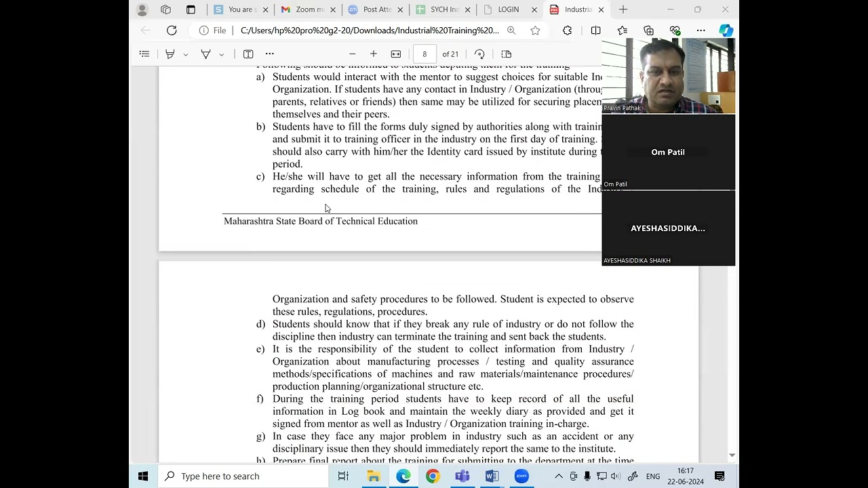
Task: Open a new browser tab
Action: (x=623, y=9)
